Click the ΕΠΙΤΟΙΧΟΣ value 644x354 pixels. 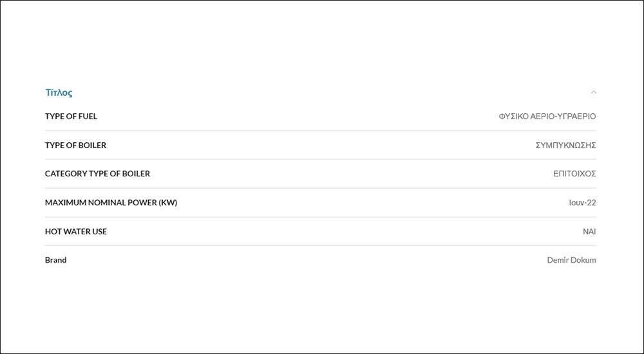pos(574,174)
